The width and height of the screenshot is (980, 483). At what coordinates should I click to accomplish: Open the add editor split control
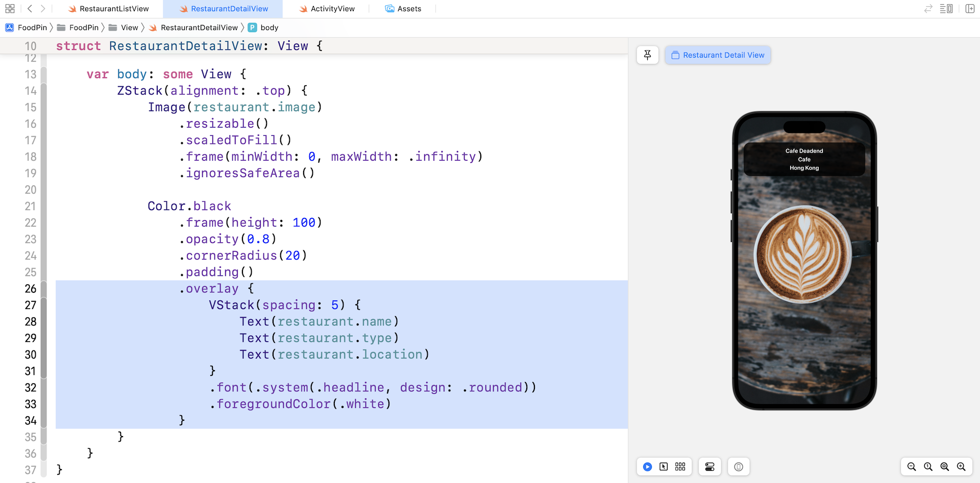[970, 9]
